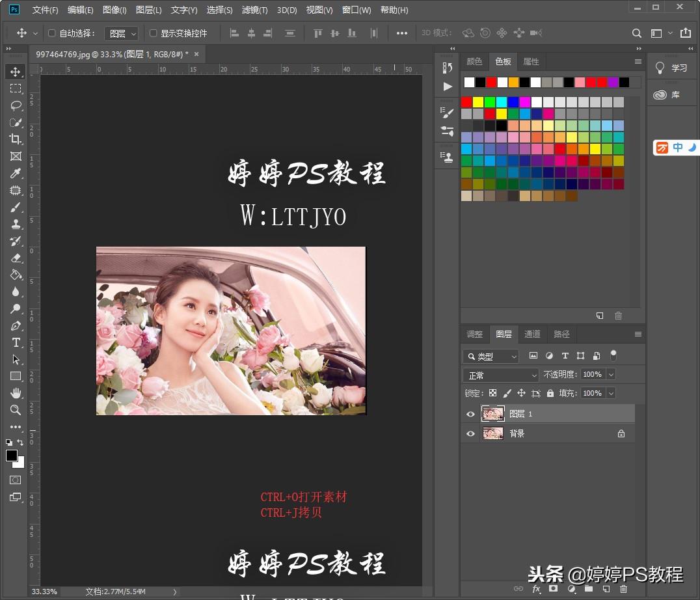Select the Frame tool

[16, 156]
